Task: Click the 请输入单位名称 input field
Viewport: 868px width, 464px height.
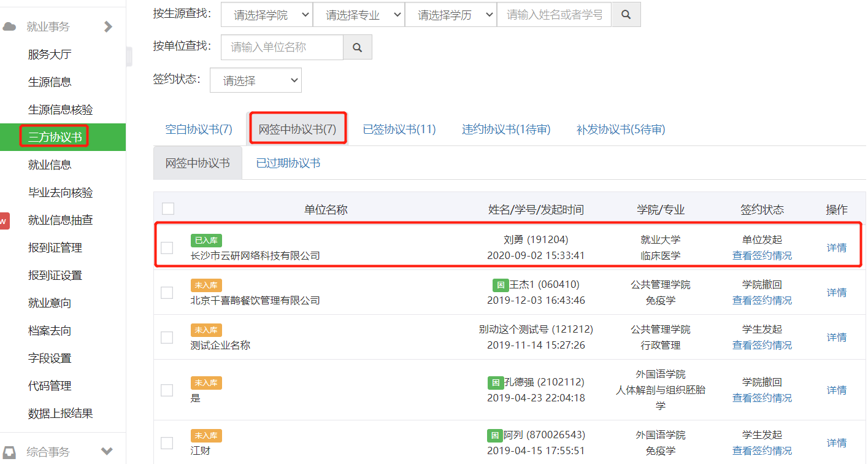Action: point(282,47)
